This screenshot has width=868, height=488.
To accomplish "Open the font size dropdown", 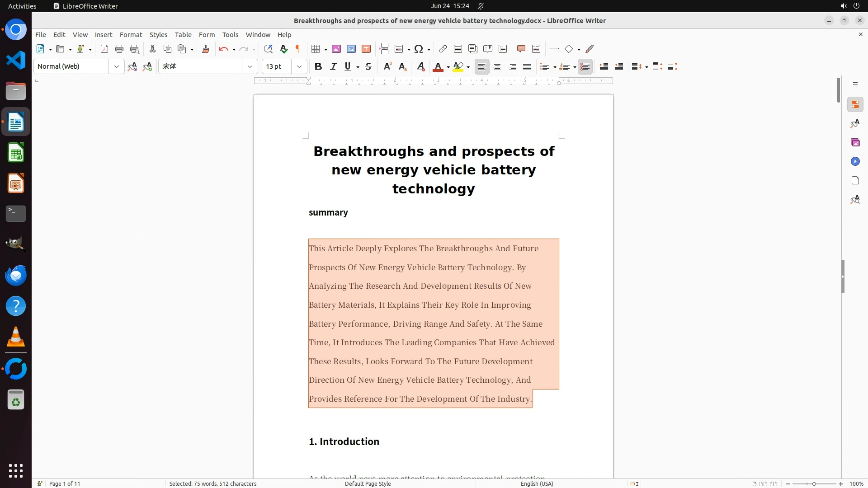I will (x=299, y=66).
